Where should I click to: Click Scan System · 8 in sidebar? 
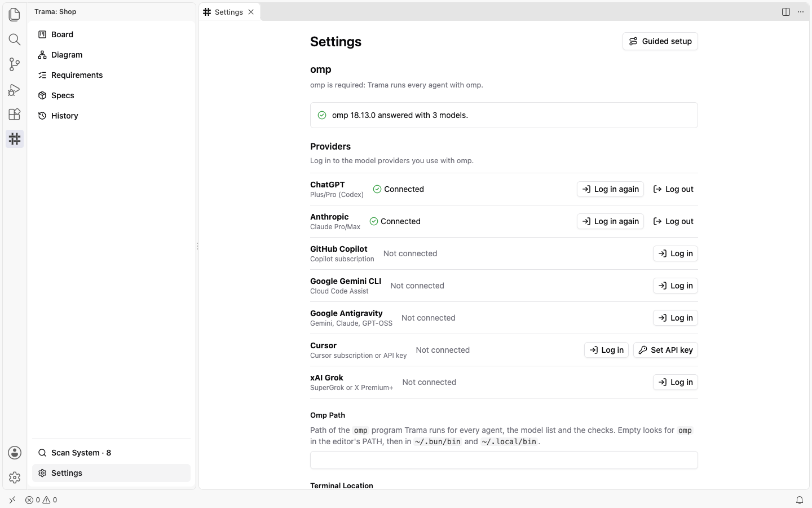click(x=111, y=453)
